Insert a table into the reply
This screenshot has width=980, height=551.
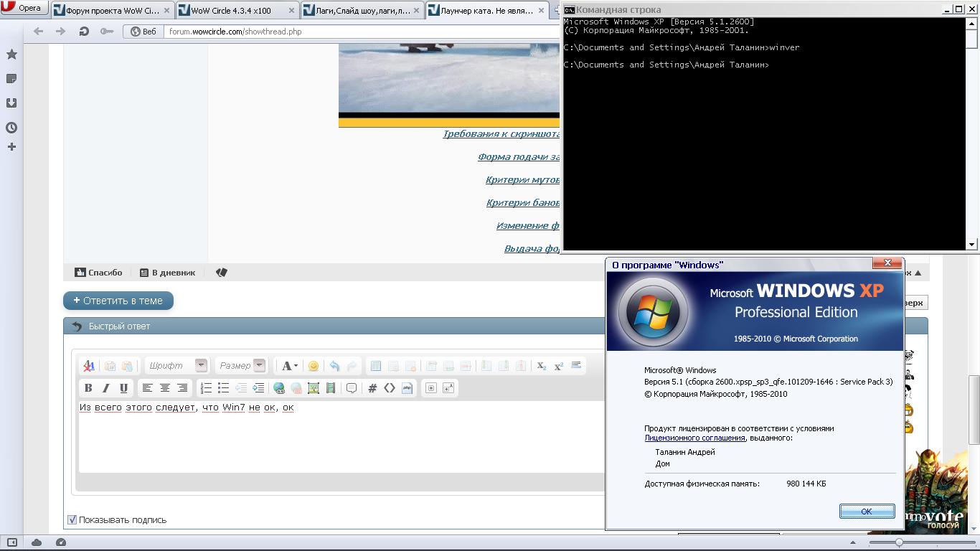pos(376,366)
